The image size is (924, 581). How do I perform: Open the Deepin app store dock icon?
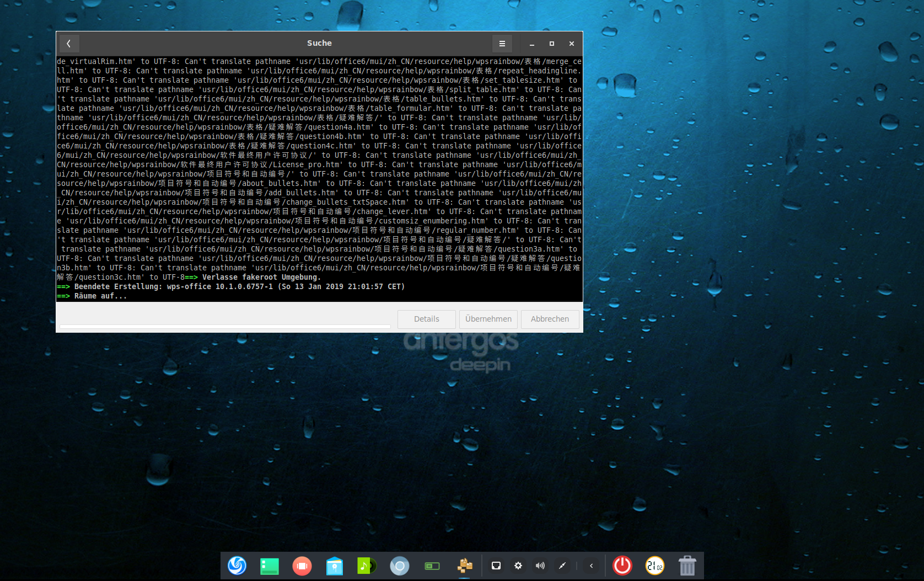334,566
